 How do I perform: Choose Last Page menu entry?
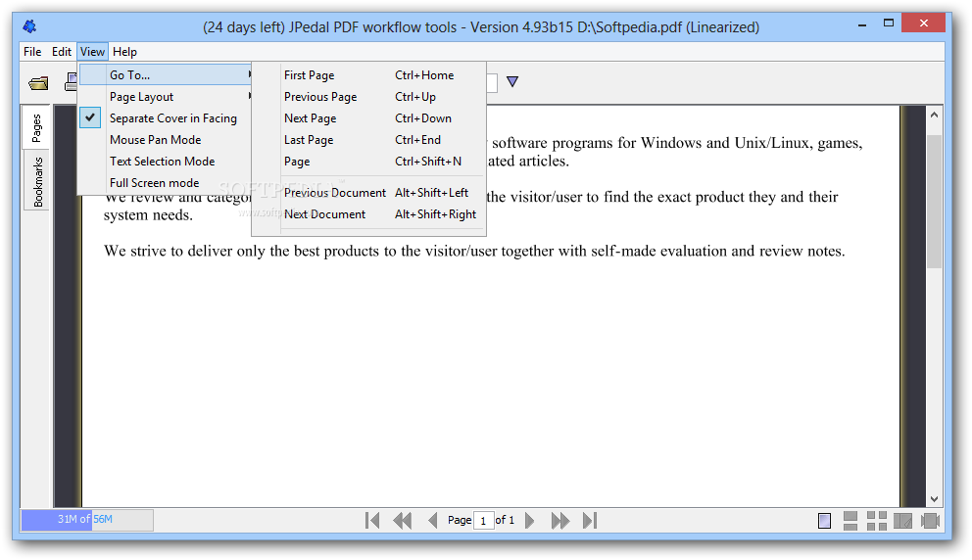point(369,140)
